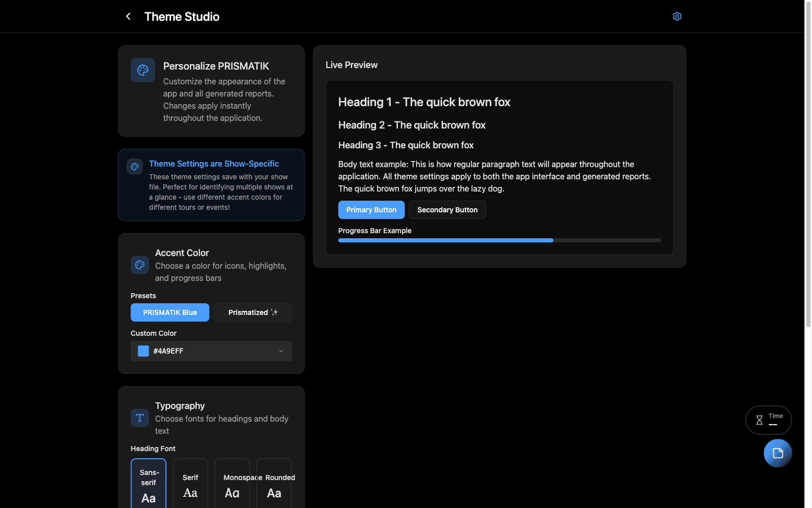Click the Live Preview heading
Viewport: 812px width, 508px height.
coord(352,65)
